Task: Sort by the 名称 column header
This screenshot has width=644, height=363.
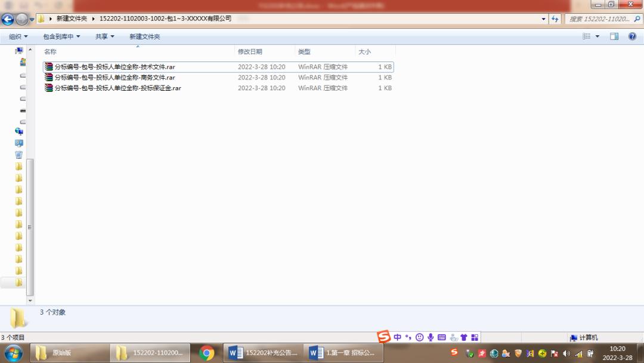Action: [138, 51]
